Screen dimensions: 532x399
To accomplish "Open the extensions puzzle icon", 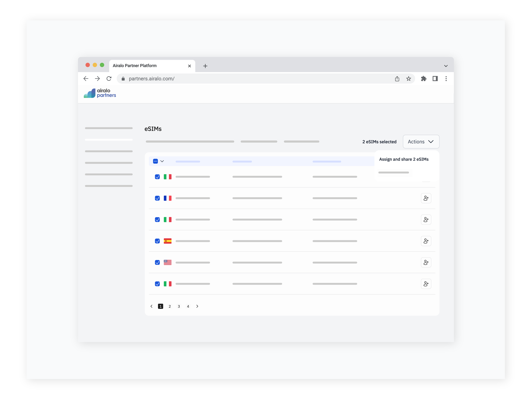I will pyautogui.click(x=424, y=79).
